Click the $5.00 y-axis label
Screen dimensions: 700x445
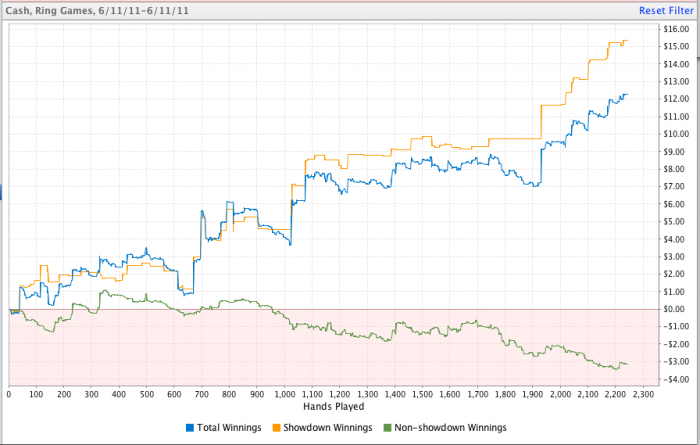676,221
